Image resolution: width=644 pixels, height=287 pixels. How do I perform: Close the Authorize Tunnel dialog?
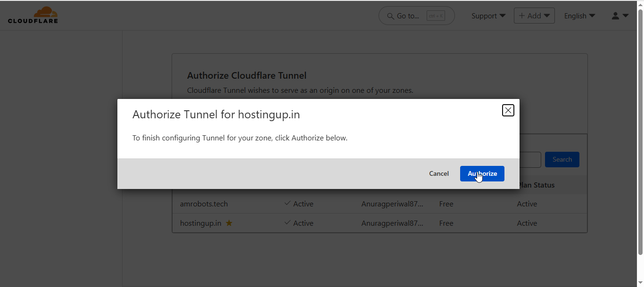point(508,110)
